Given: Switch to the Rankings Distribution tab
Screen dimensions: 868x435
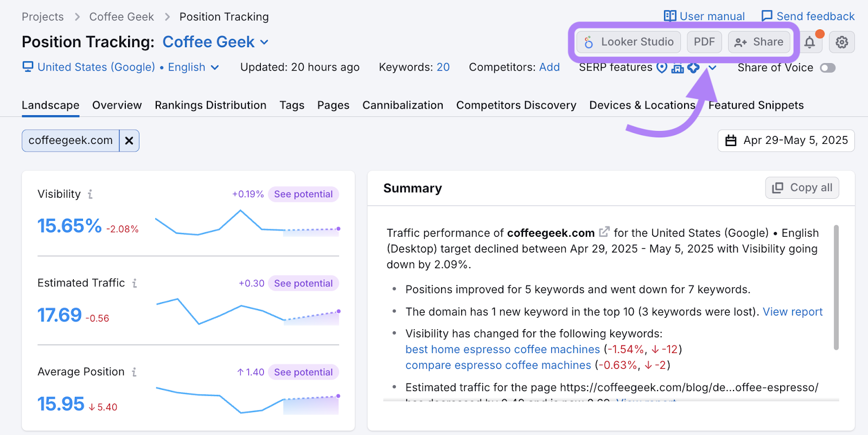Looking at the screenshot, I should 210,105.
